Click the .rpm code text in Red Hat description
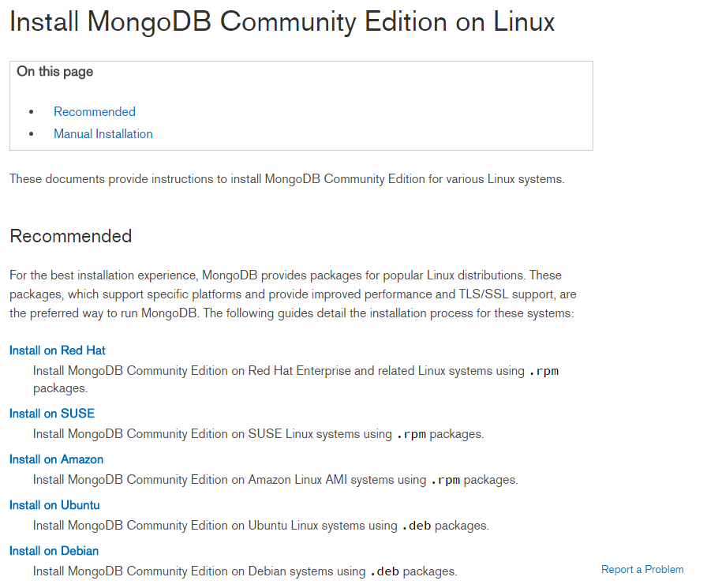722x588 pixels. pyautogui.click(x=544, y=371)
